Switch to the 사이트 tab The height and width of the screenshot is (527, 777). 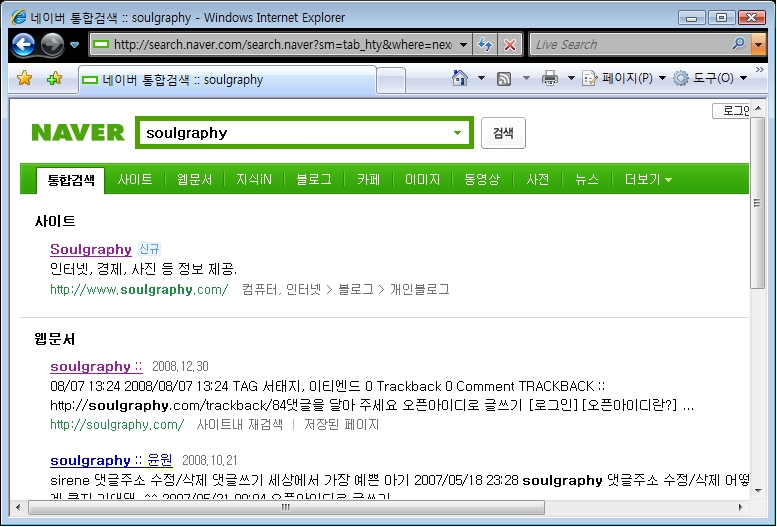(x=135, y=179)
